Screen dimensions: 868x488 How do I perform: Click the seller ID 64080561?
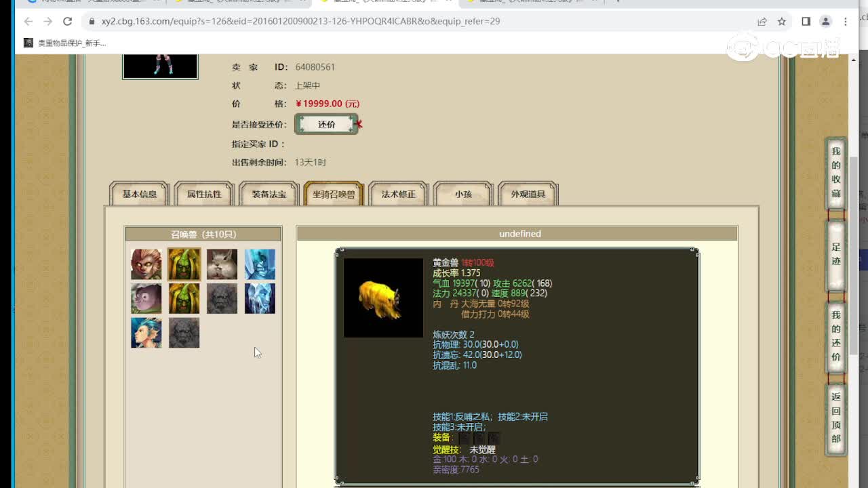click(x=315, y=67)
